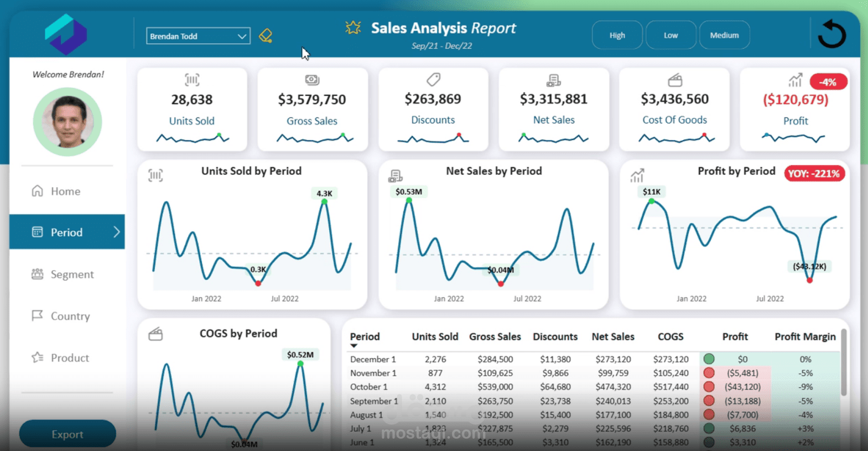The image size is (868, 451).
Task: Click the $3,315,881 Net Sales value
Action: 554,99
